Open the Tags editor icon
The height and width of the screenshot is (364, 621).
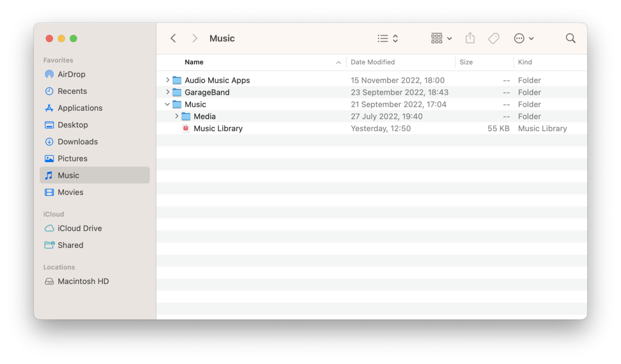point(493,38)
